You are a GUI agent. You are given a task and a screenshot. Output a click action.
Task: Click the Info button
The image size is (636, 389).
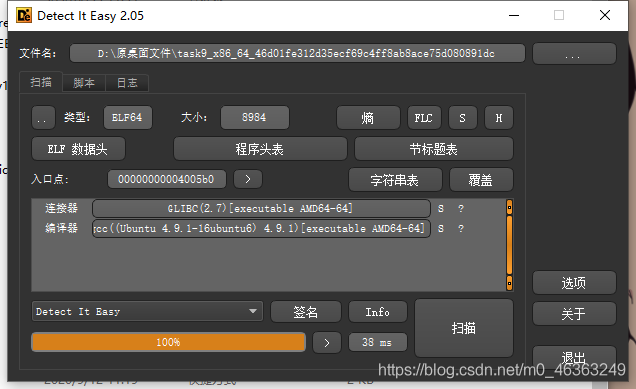click(378, 312)
